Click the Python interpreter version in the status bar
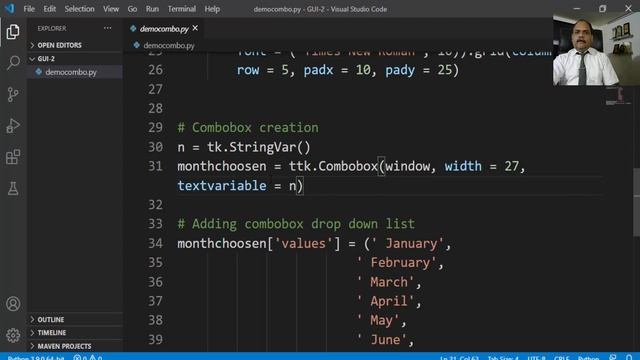Viewport: 640px width, 360px height. click(x=36, y=358)
